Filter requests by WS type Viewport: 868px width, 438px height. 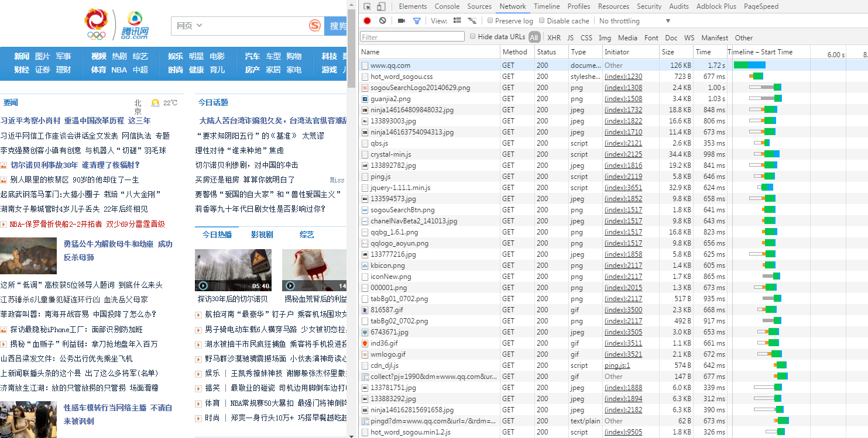[689, 37]
